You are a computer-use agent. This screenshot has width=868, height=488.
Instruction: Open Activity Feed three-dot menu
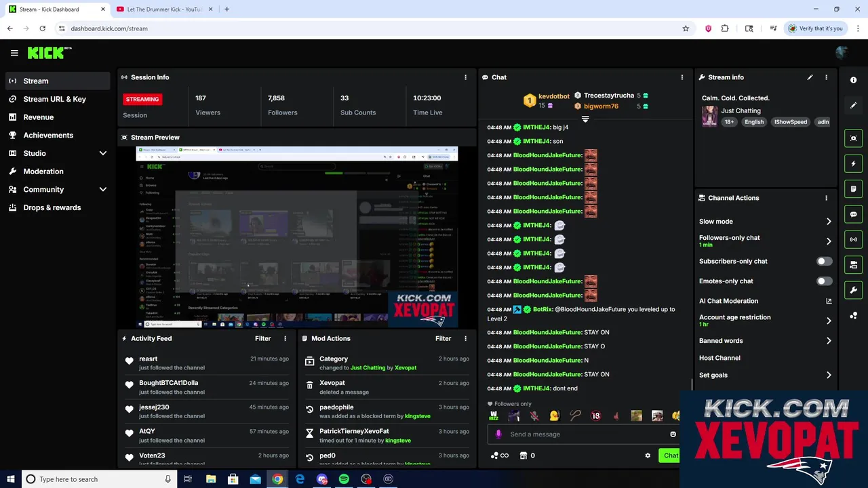(285, 338)
